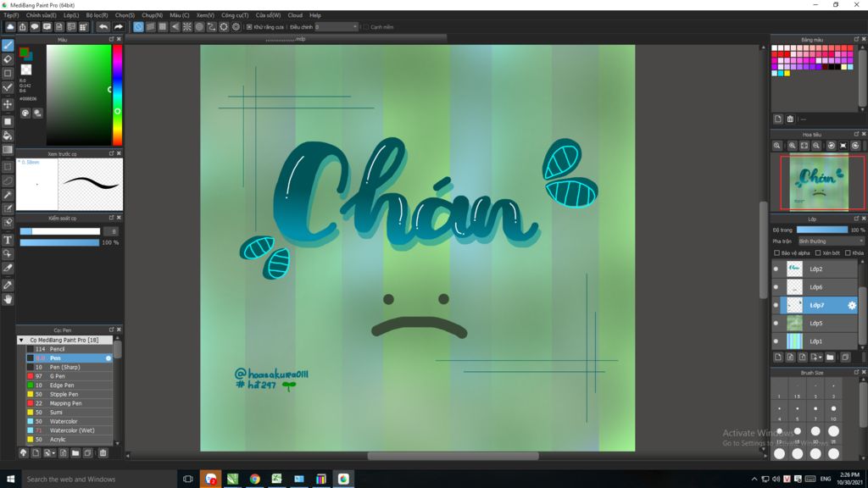868x488 pixels.
Task: Click the Undo arrow in toolbar
Action: pyautogui.click(x=103, y=26)
